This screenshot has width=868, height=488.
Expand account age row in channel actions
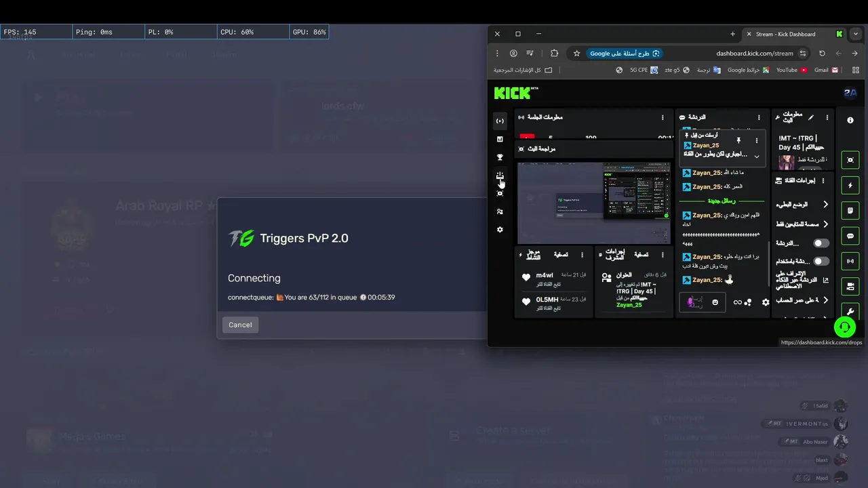click(804, 300)
